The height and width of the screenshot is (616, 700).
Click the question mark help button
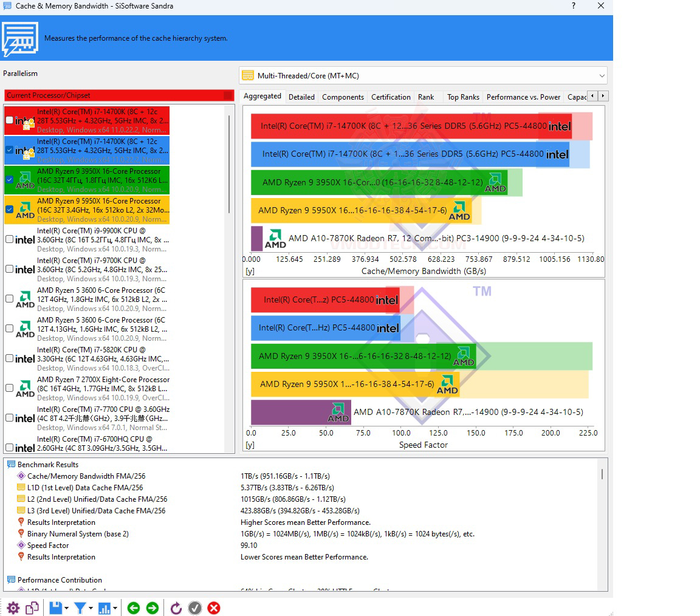(x=574, y=6)
